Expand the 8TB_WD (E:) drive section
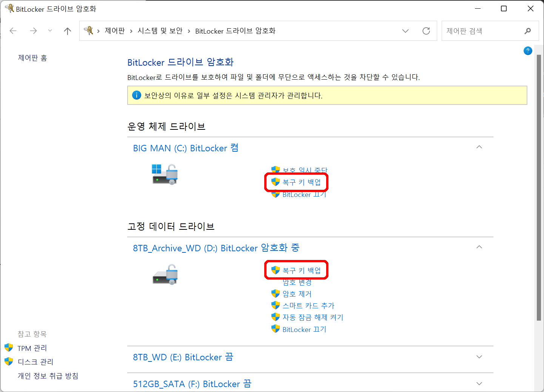The width and height of the screenshot is (544, 392). [479, 357]
